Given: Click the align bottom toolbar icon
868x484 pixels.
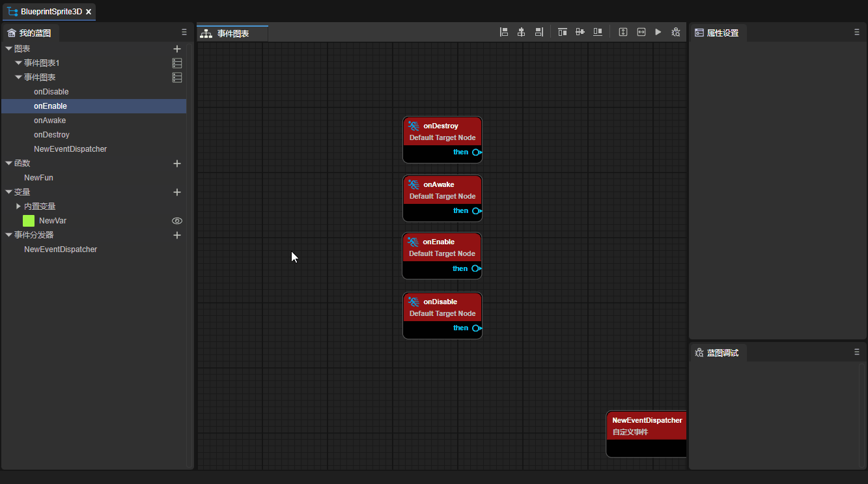Looking at the screenshot, I should pyautogui.click(x=597, y=32).
